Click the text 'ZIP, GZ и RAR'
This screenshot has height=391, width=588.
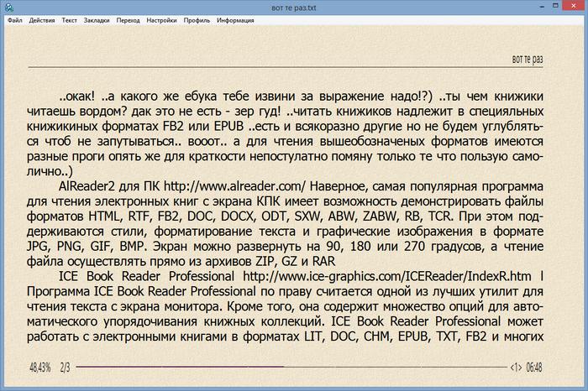(296, 261)
